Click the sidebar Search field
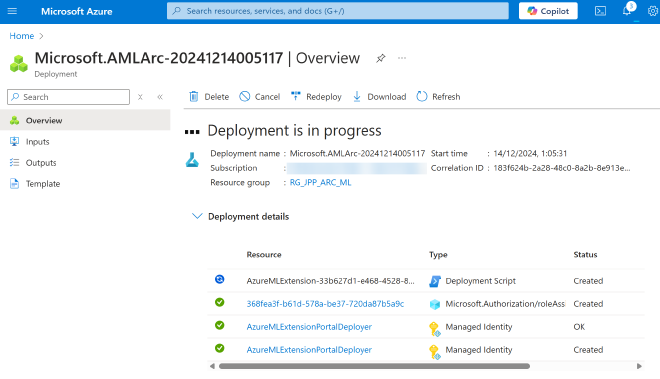The height and width of the screenshot is (379, 660). point(69,97)
